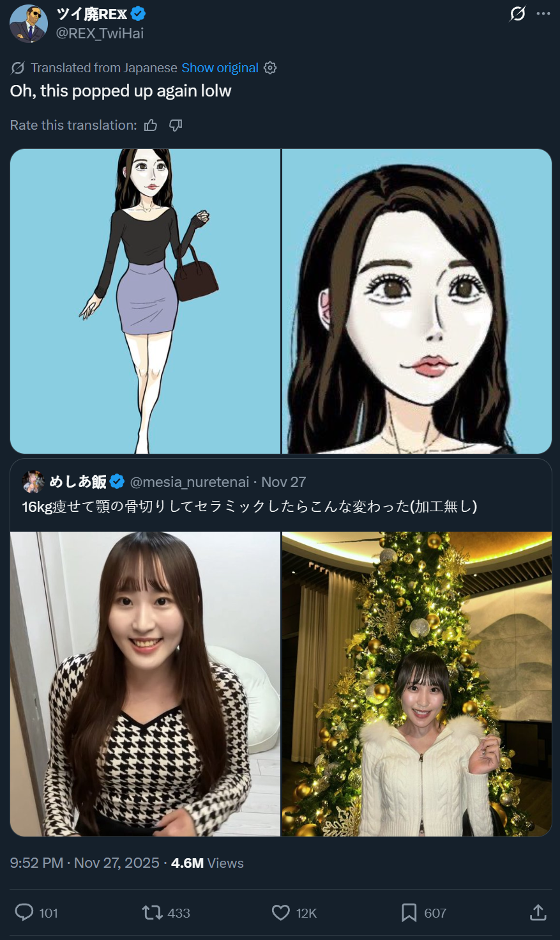Open the three-dot more options menu
Image resolution: width=560 pixels, height=940 pixels.
pyautogui.click(x=543, y=13)
